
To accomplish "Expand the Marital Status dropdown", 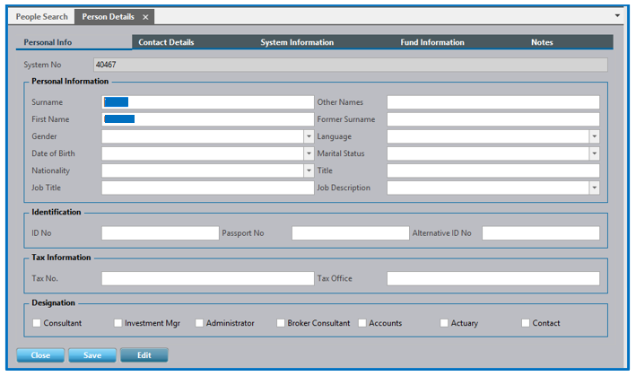I will point(594,153).
